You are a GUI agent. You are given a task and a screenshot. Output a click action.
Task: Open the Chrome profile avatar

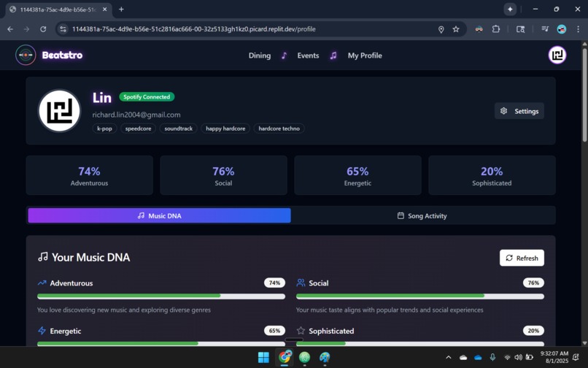pyautogui.click(x=562, y=29)
